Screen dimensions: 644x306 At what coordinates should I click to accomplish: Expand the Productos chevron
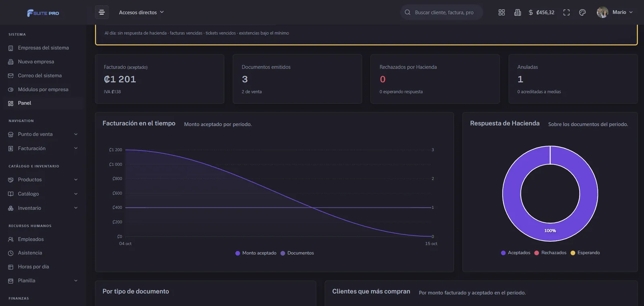(x=76, y=180)
